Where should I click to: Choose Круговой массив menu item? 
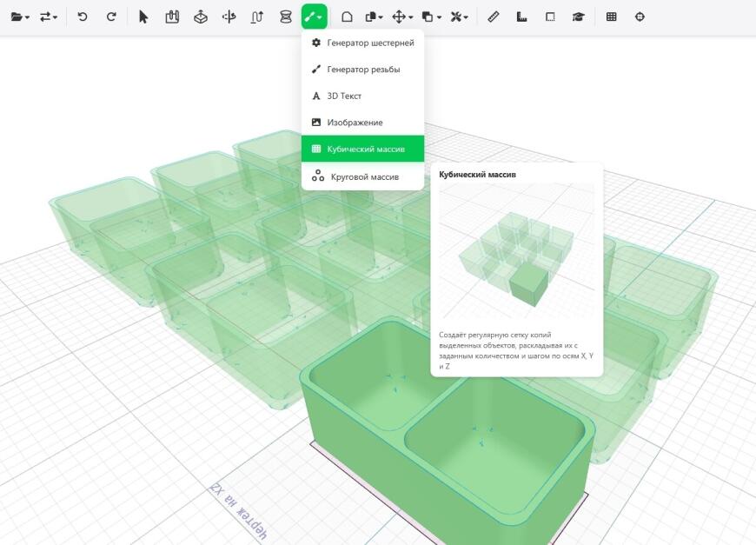tap(362, 176)
